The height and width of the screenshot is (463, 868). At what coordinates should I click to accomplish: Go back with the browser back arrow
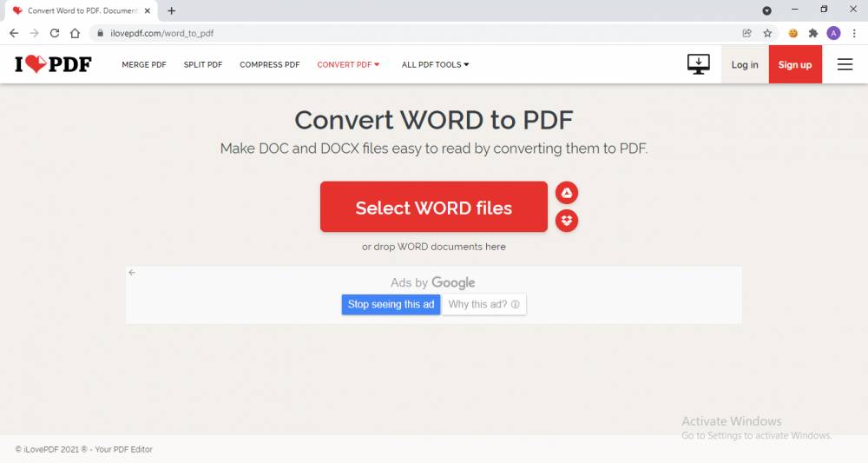pyautogui.click(x=14, y=33)
